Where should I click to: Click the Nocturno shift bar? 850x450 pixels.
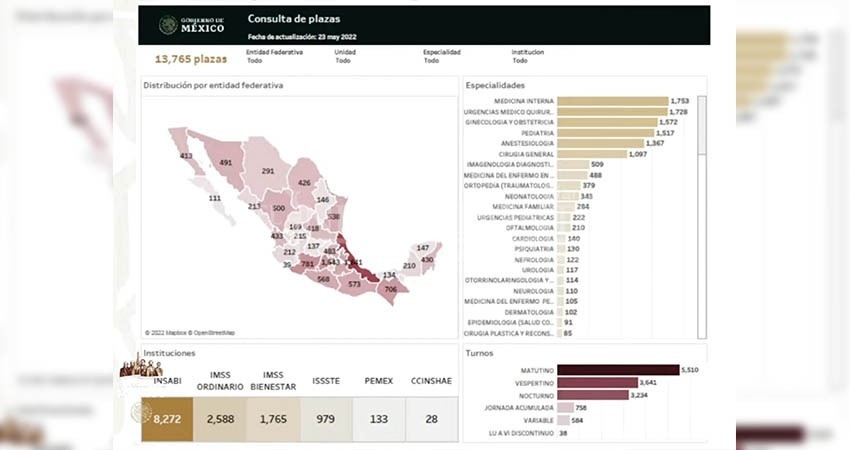click(593, 395)
